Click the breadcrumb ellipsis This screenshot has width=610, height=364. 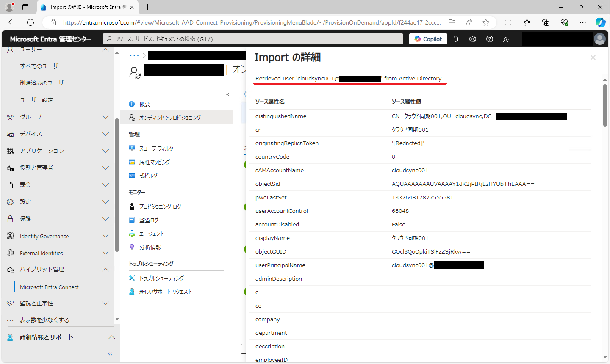point(134,55)
